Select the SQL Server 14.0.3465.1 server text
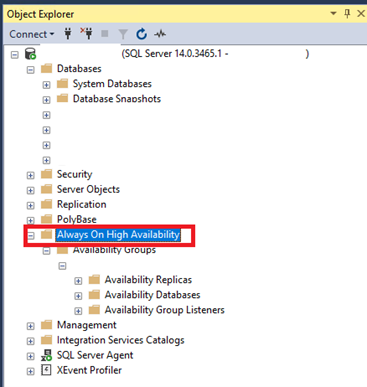Image resolution: width=367 pixels, height=387 pixels. click(x=175, y=54)
